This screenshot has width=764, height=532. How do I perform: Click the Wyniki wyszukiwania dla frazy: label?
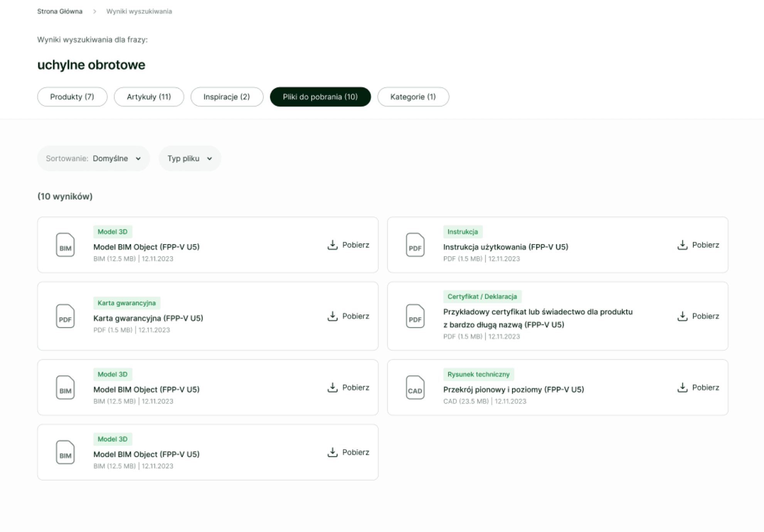(93, 40)
